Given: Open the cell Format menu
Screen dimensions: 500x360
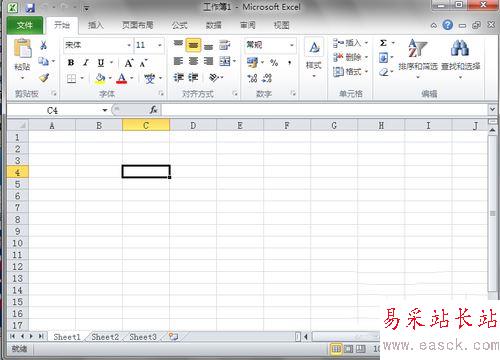Looking at the screenshot, I should 350,71.
